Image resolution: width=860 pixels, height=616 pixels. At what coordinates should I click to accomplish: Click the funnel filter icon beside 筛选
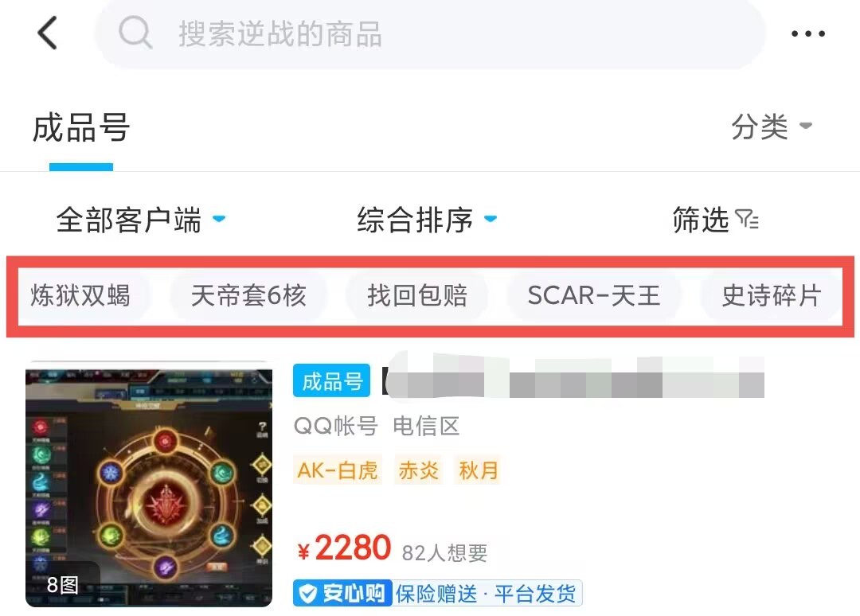click(x=747, y=219)
